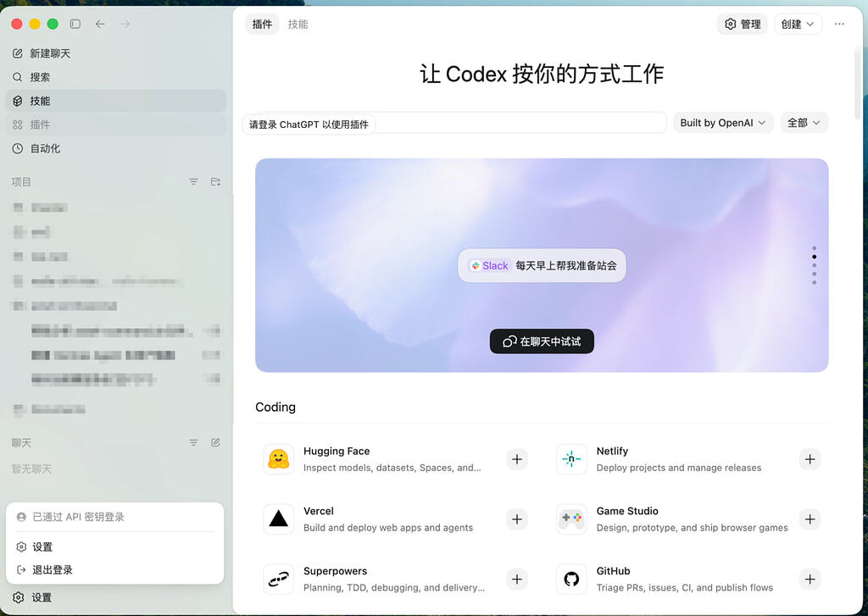
Task: Open the Vercel plugin title
Action: coord(319,511)
